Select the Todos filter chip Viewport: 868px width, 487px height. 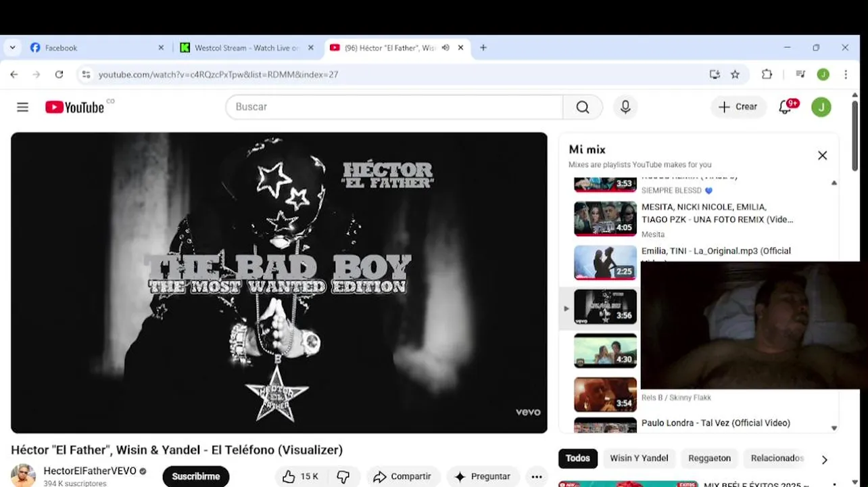click(577, 458)
